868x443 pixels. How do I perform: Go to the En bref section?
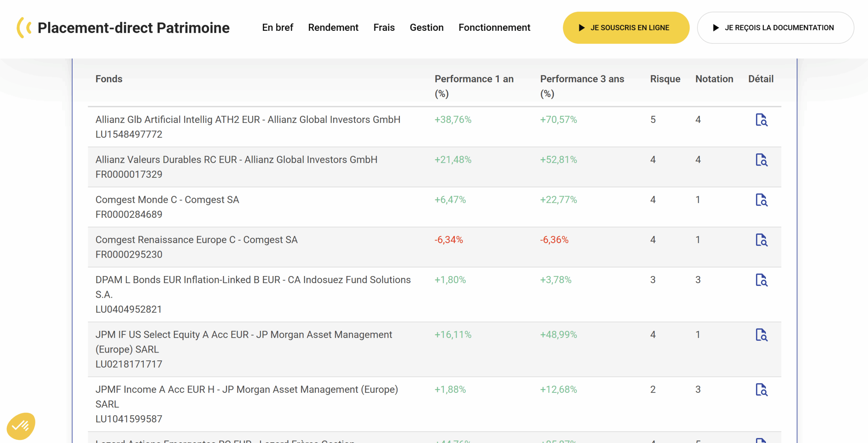[x=277, y=27]
